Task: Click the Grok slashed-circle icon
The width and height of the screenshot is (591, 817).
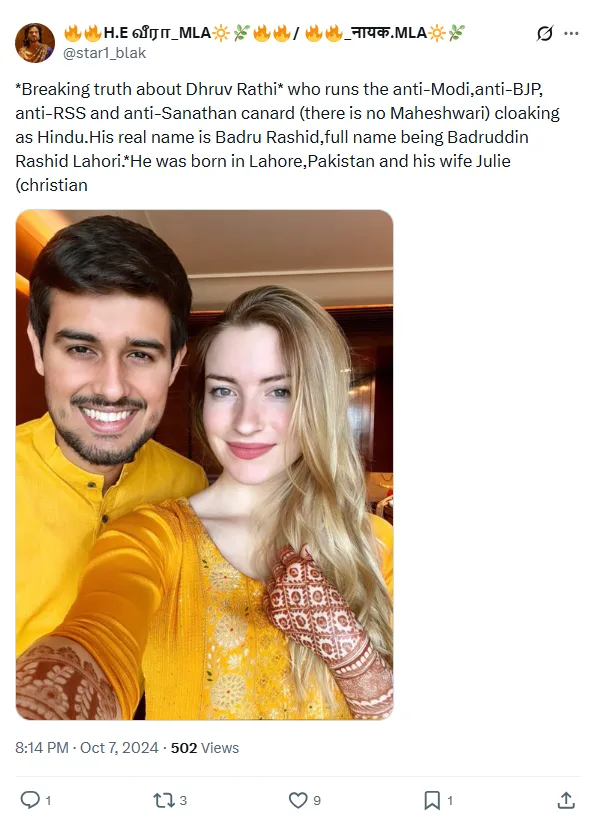Action: point(545,34)
